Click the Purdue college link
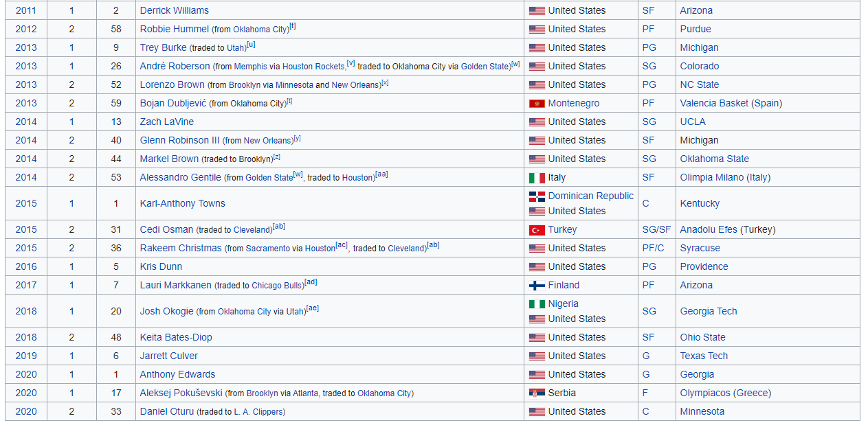 pos(695,29)
